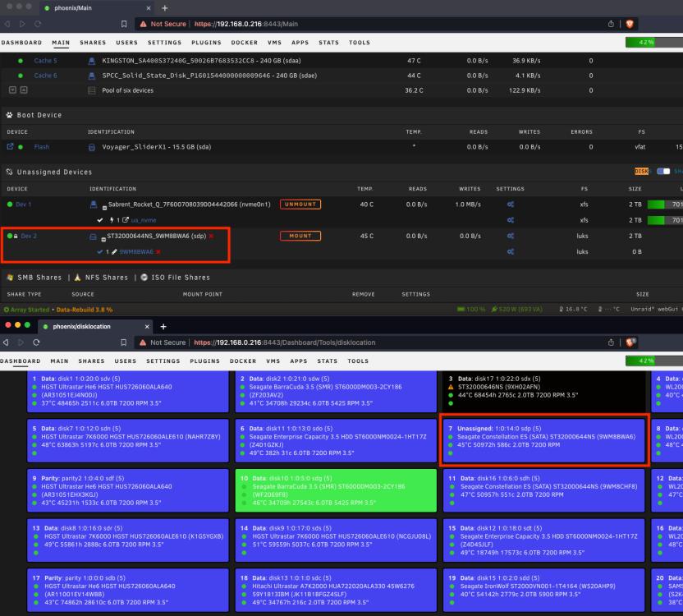The image size is (683, 616).
Task: Click the bookmark icon in the phoenix/Main window
Action: coord(124,24)
